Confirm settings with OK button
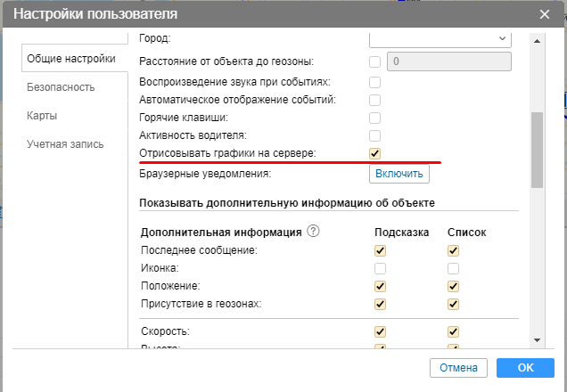Screen dimensions: 567x392 point(525,368)
